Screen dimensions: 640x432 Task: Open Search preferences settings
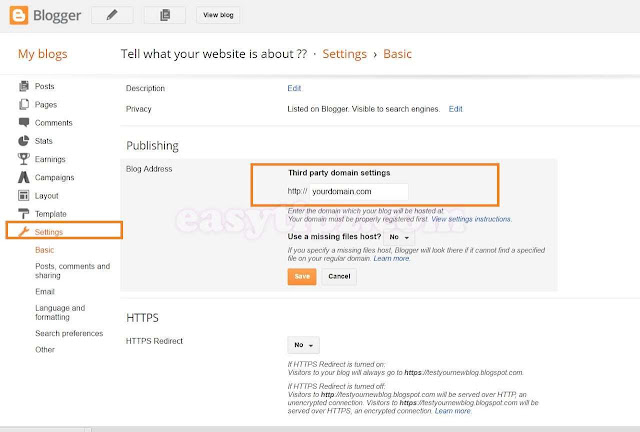pyautogui.click(x=69, y=333)
